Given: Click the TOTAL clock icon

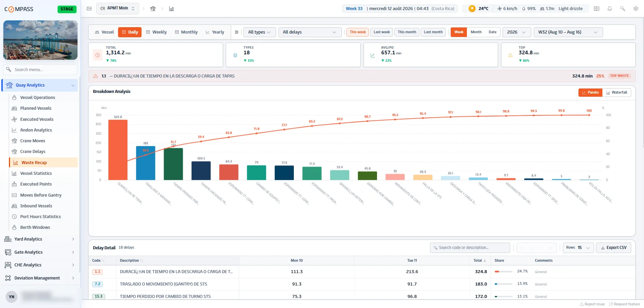Looking at the screenshot, I should click(x=97, y=55).
